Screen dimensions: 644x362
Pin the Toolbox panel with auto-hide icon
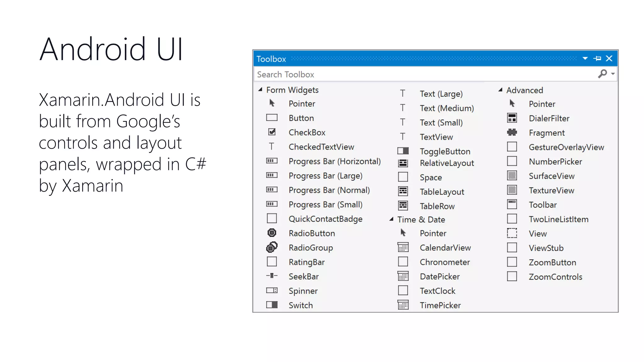597,58
